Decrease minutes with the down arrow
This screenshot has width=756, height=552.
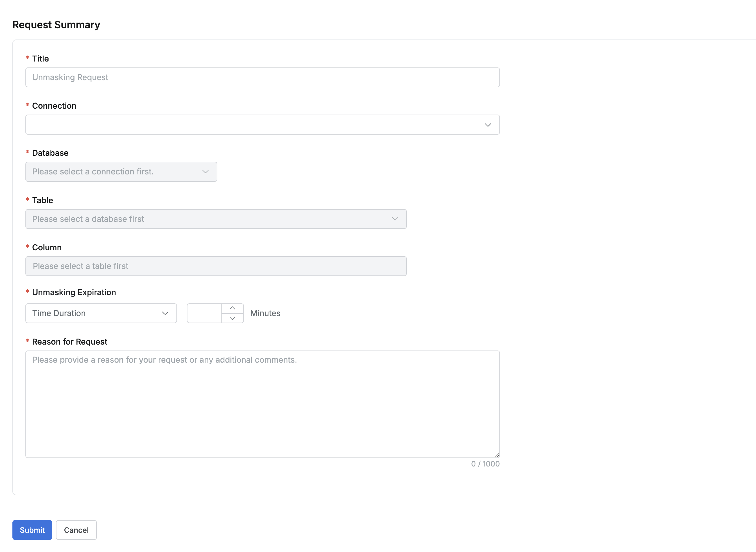[232, 318]
